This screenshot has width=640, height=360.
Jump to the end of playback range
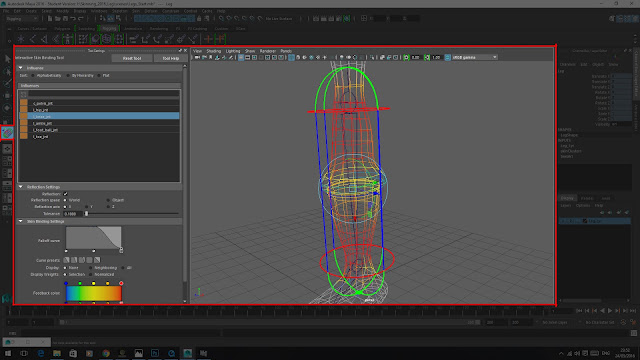click(x=633, y=311)
